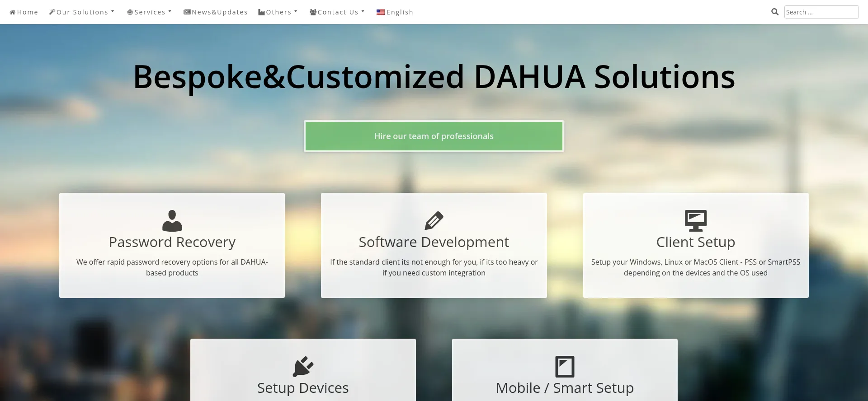Expand the Our Solutions dropdown arrow

pos(113,11)
